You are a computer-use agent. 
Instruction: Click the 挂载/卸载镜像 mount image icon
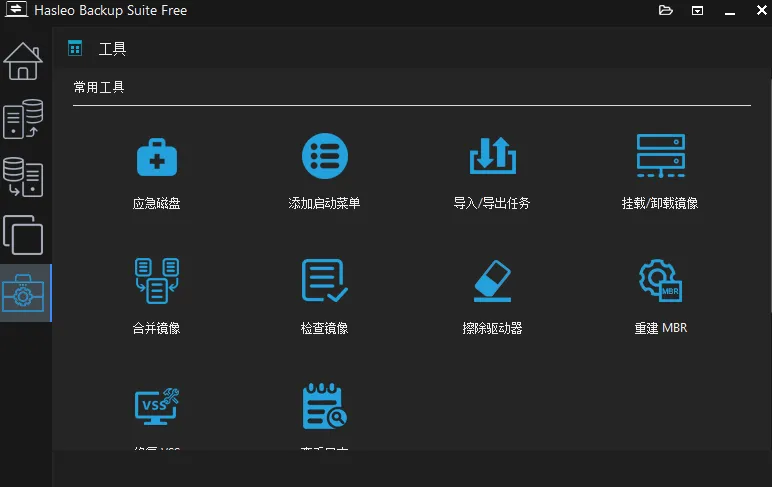point(660,156)
